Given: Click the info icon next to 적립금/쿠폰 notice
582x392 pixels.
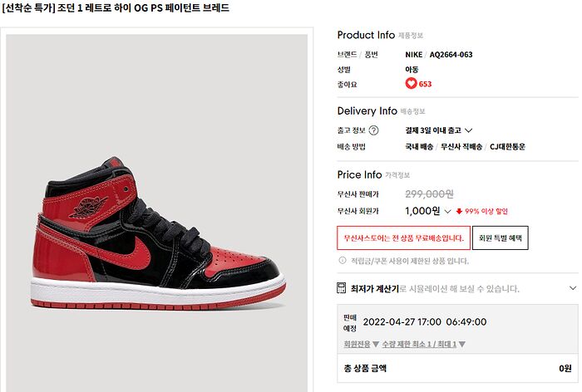Looking at the screenshot, I should click(343, 260).
